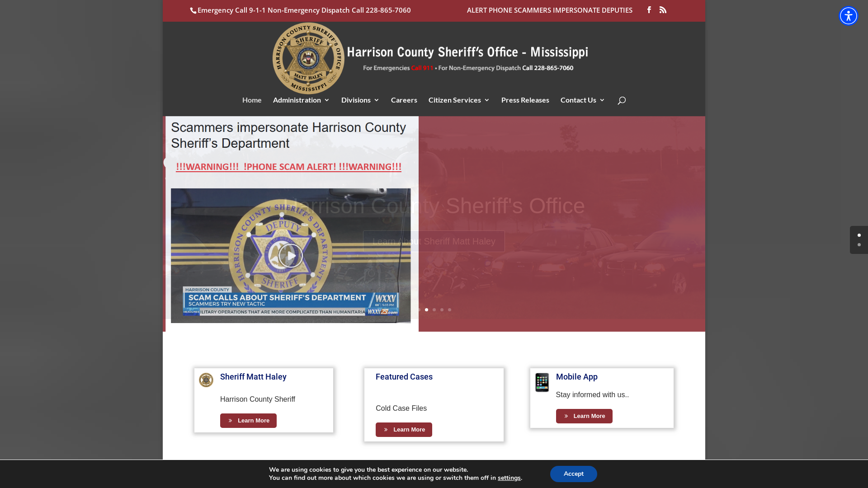The width and height of the screenshot is (868, 488).
Task: Click Learn More under Featured Cases
Action: (404, 430)
